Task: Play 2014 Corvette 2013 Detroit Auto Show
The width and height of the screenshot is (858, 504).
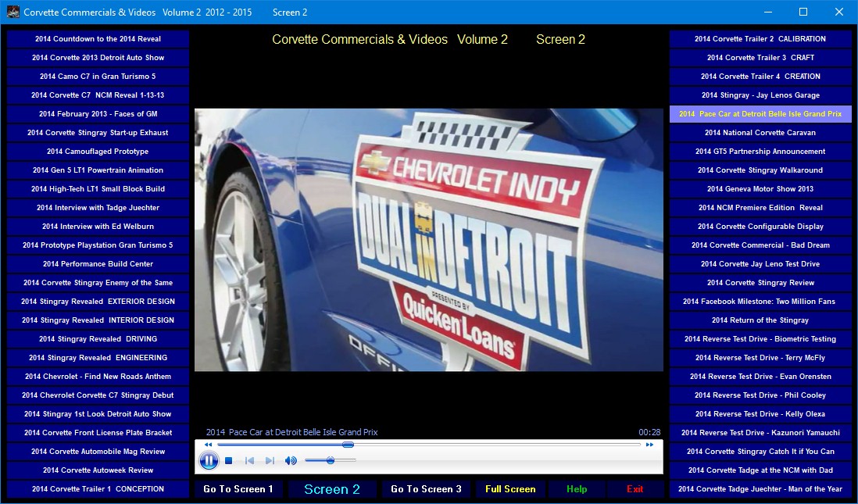Action: pos(98,58)
